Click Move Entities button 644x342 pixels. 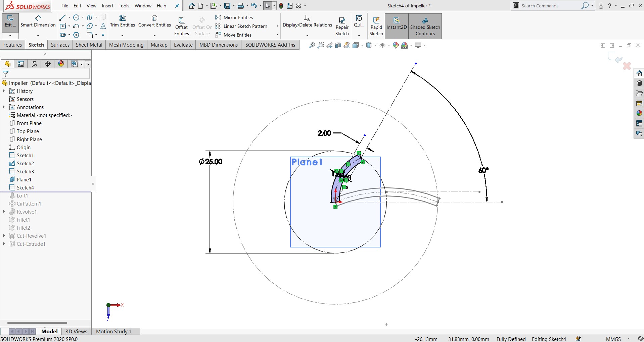click(234, 35)
